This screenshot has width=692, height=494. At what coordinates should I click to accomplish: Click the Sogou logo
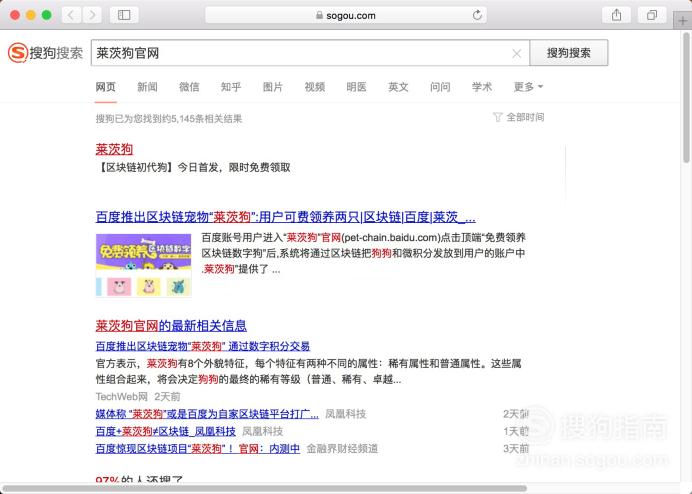[x=45, y=53]
